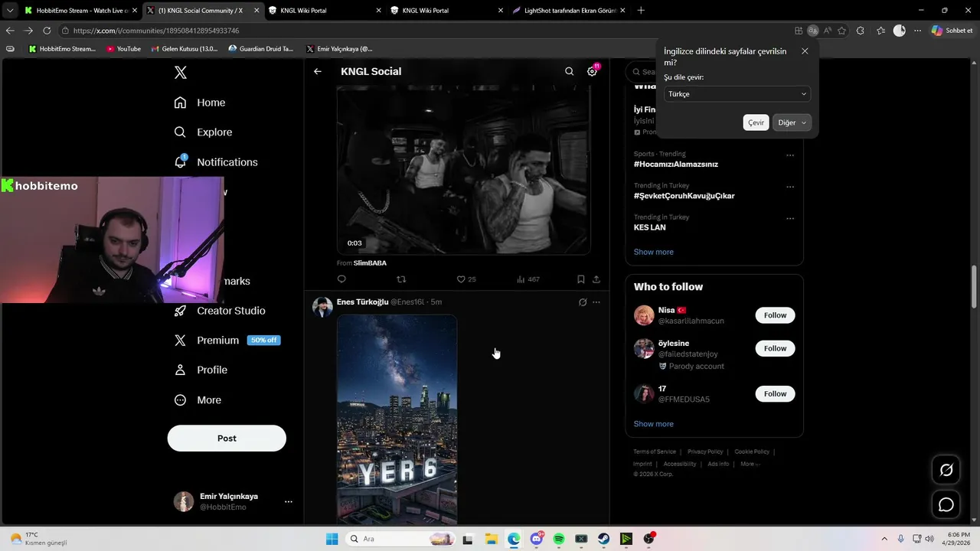Click the taskbar Ara search box
Viewport: 980px width, 551px height.
[x=400, y=540]
